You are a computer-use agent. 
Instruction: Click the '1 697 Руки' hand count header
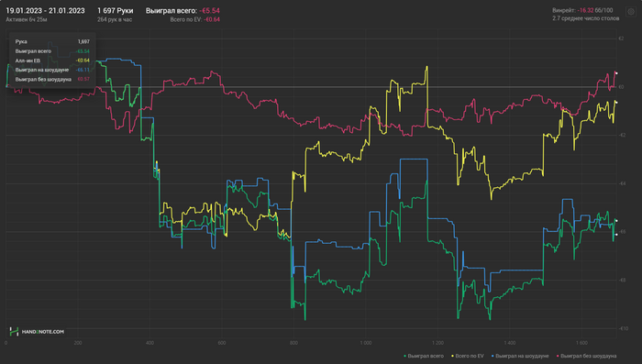click(x=115, y=11)
